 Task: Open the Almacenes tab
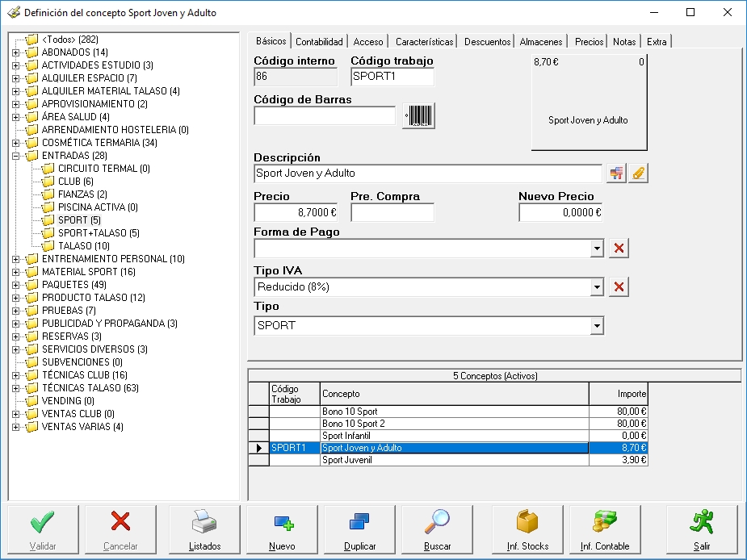click(541, 42)
